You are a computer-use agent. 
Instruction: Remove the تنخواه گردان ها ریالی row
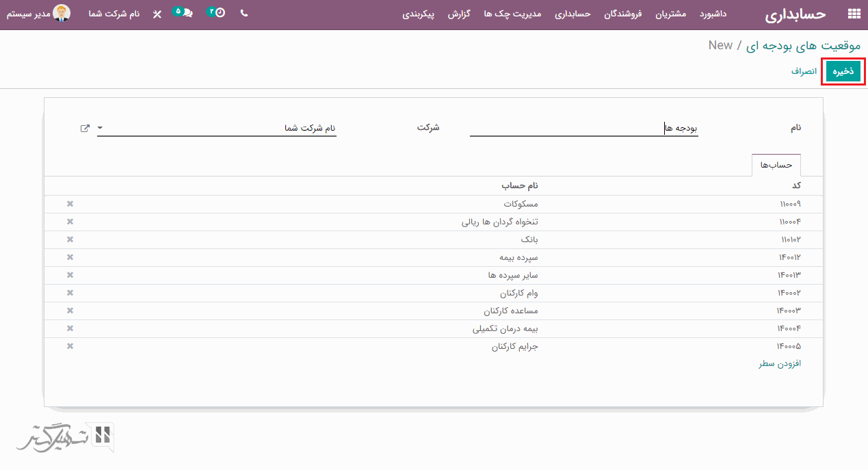70,222
